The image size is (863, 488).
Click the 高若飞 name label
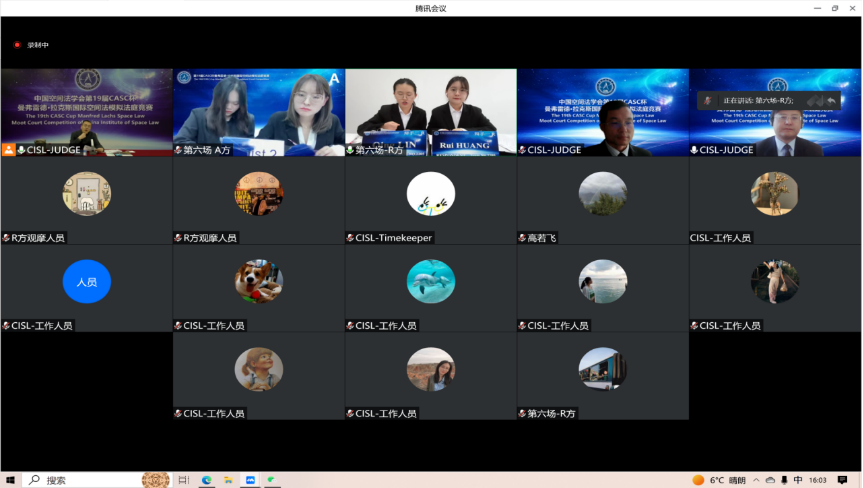pyautogui.click(x=542, y=238)
